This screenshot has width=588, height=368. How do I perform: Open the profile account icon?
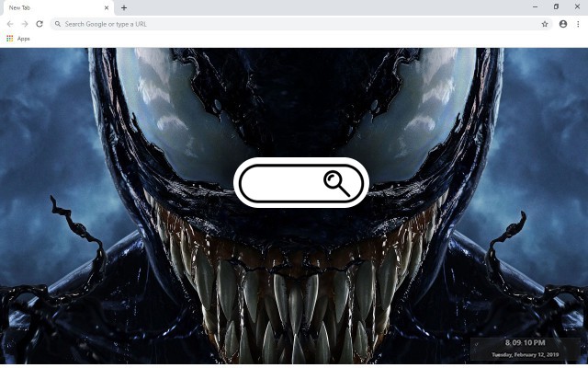tap(563, 24)
